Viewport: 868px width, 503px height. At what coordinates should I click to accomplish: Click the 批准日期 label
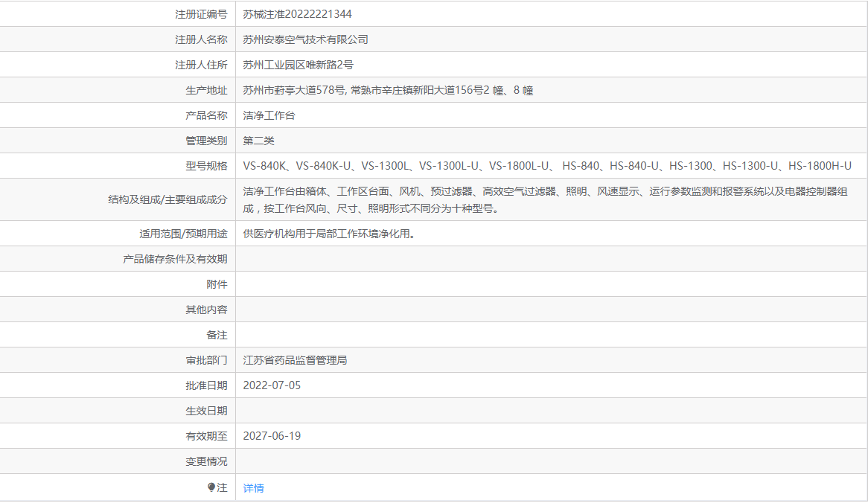[x=206, y=385]
